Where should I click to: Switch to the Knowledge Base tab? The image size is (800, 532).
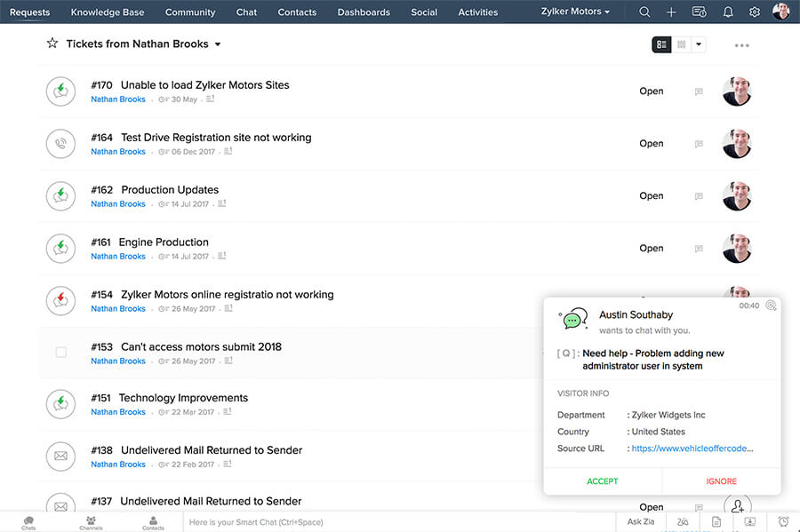click(107, 12)
